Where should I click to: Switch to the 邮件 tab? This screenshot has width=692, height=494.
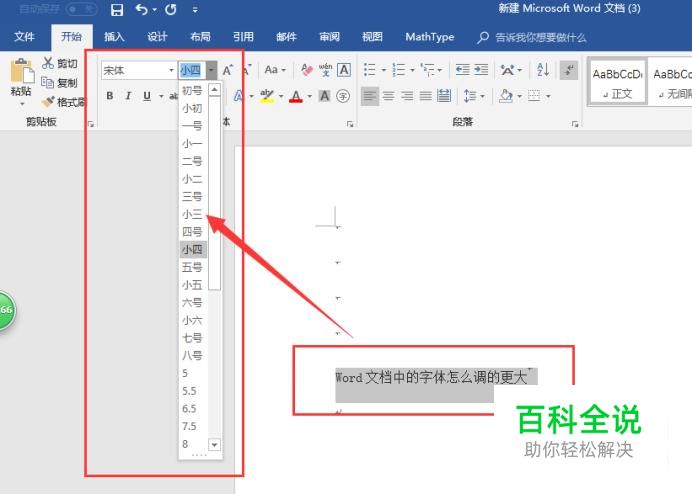(286, 37)
